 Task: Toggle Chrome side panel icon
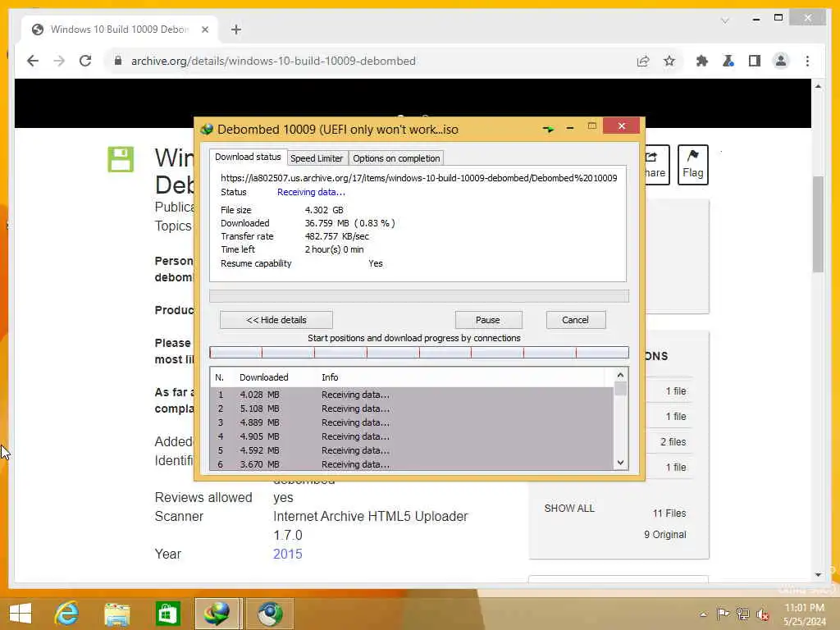(x=755, y=61)
